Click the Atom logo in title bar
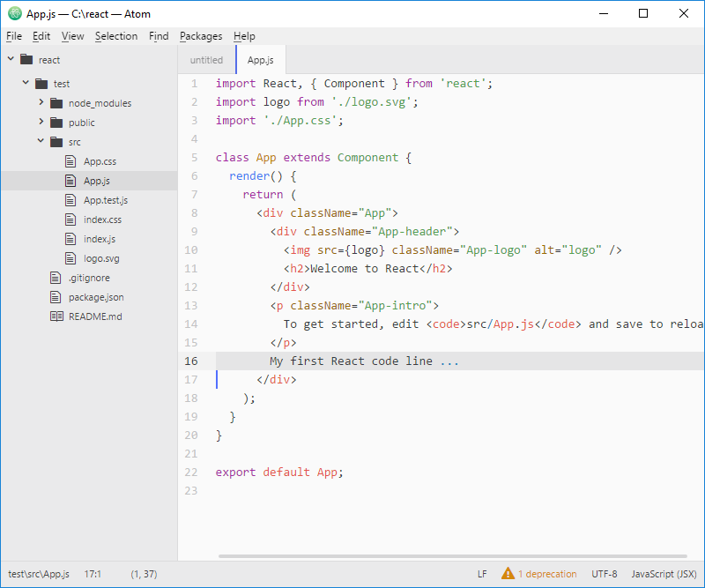705x588 pixels. tap(14, 14)
